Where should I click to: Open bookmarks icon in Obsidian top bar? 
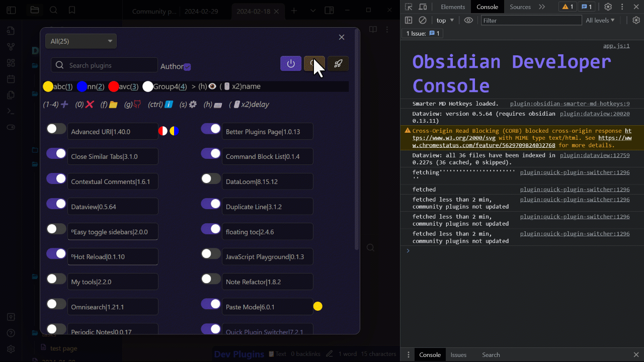pos(72,10)
